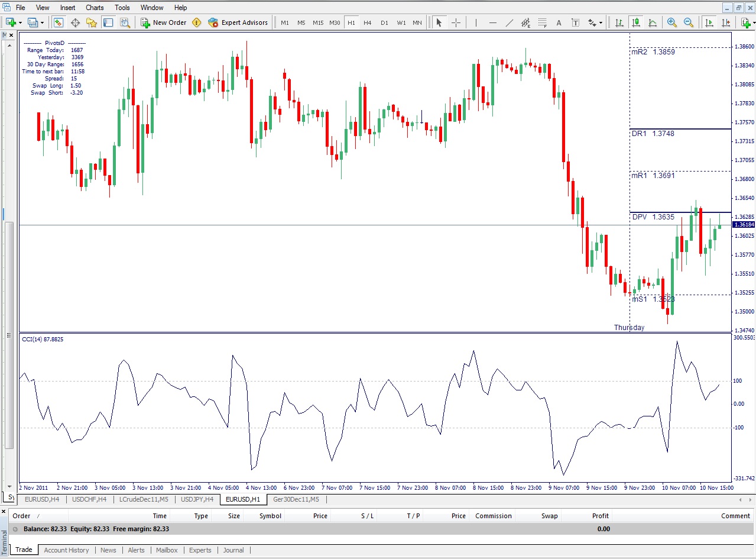Switch to bar chart display
The height and width of the screenshot is (559, 756).
pos(619,22)
